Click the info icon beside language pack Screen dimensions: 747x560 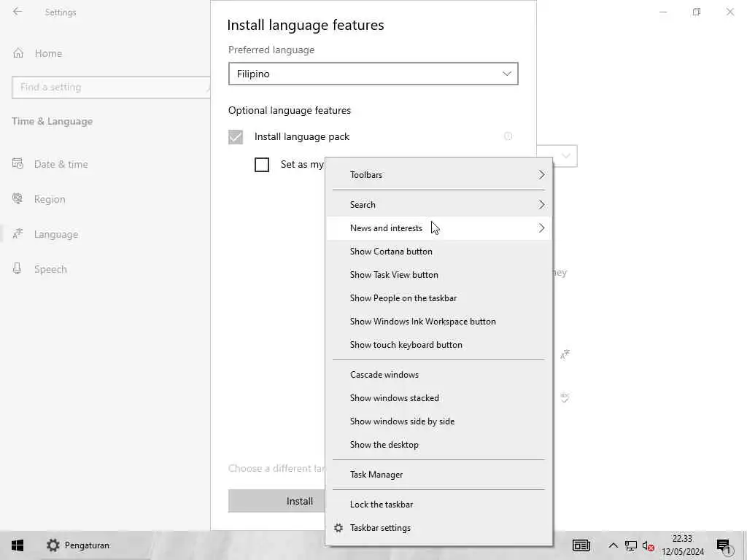coord(508,136)
